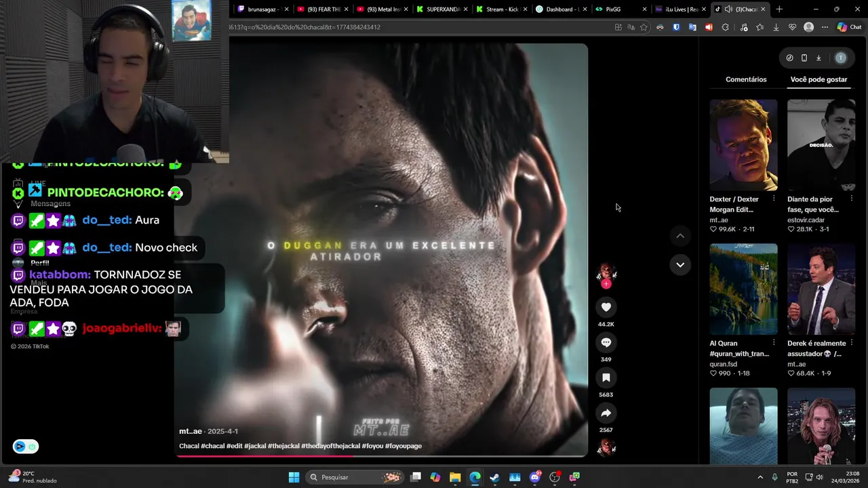Click the #jackal hashtag

255,446
